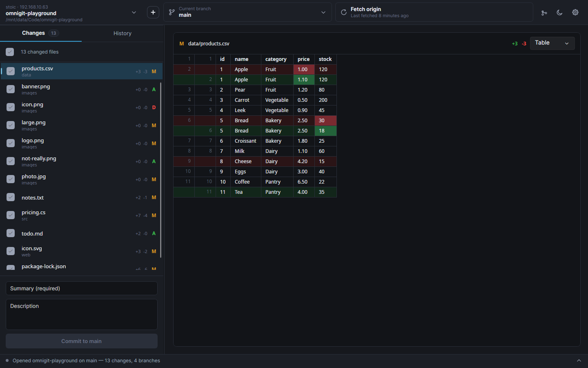Select the photo.jpg file name
Image resolution: width=588 pixels, height=368 pixels.
(33, 176)
